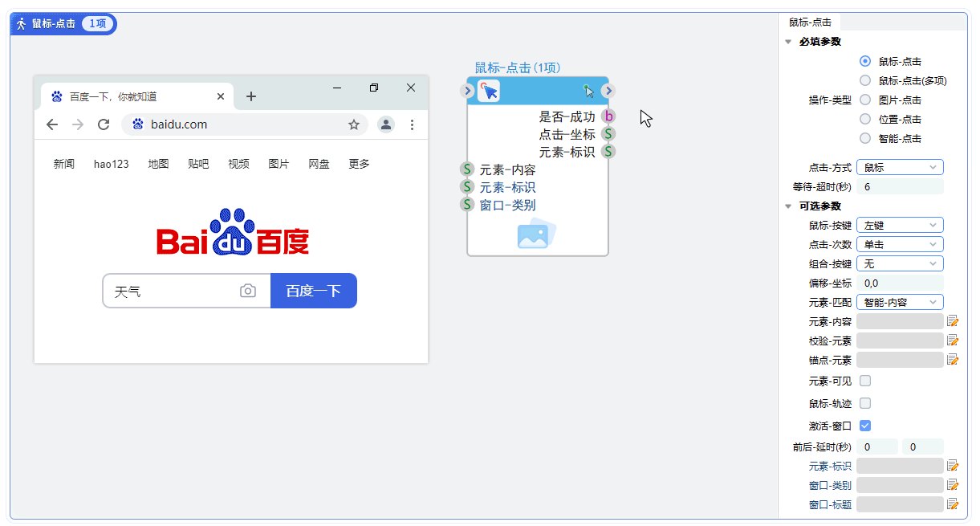Collapse the 可选参数 section
980x526 pixels.
tap(788, 205)
